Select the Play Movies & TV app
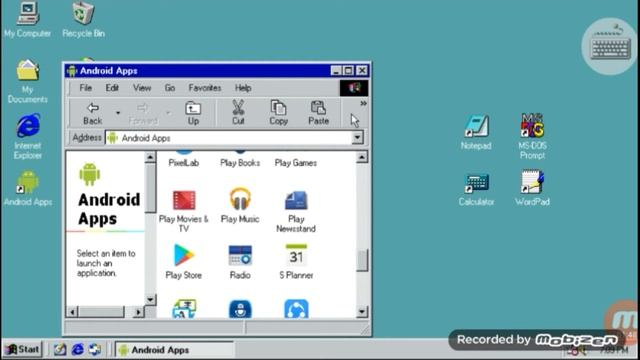 pos(184,200)
